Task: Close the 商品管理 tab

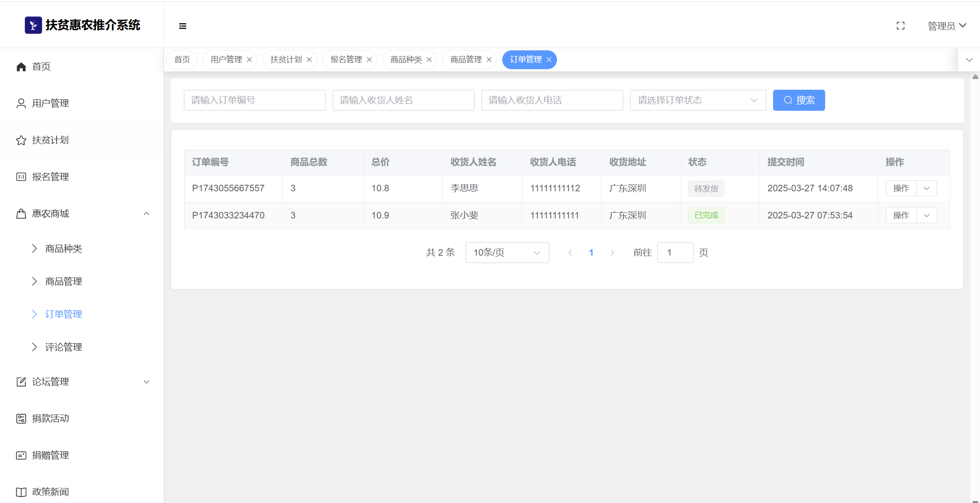Action: pyautogui.click(x=489, y=60)
